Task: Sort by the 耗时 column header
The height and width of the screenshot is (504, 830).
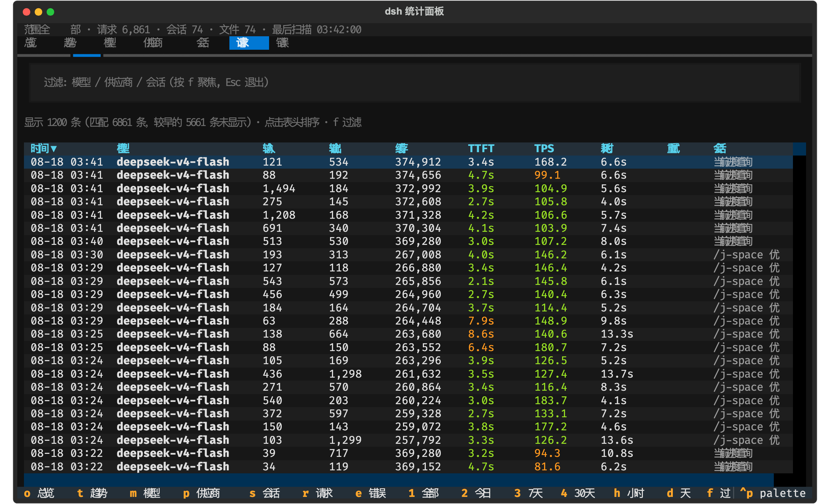Action: 607,149
